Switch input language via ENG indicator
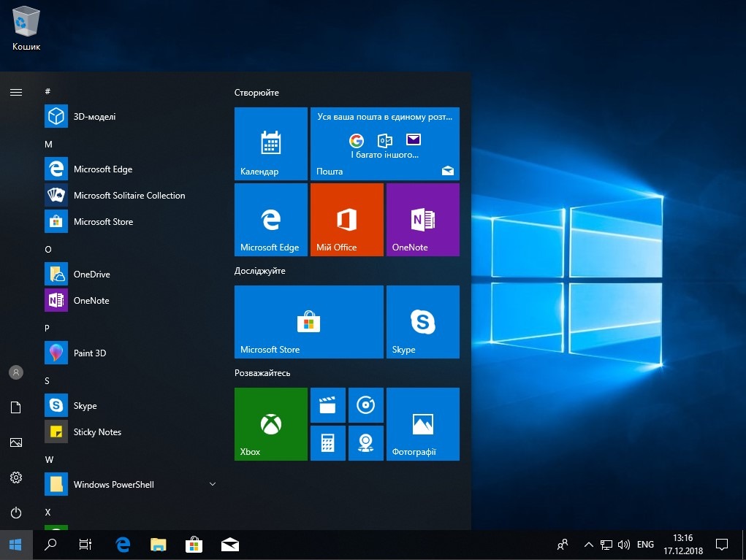This screenshot has width=746, height=560. [x=646, y=545]
